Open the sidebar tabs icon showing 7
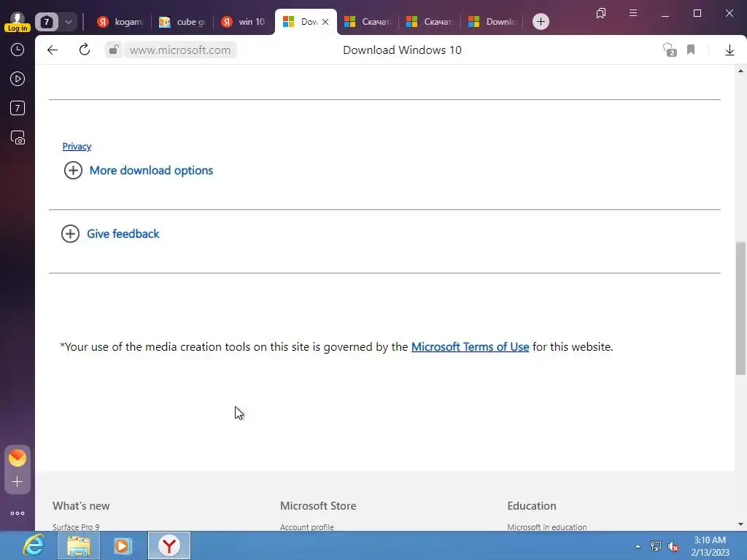 [18, 108]
